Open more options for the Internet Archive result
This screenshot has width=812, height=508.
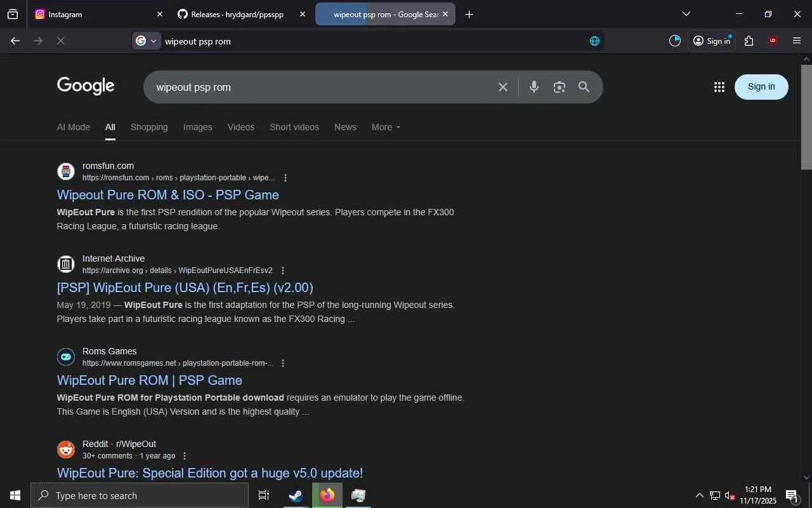pyautogui.click(x=283, y=271)
